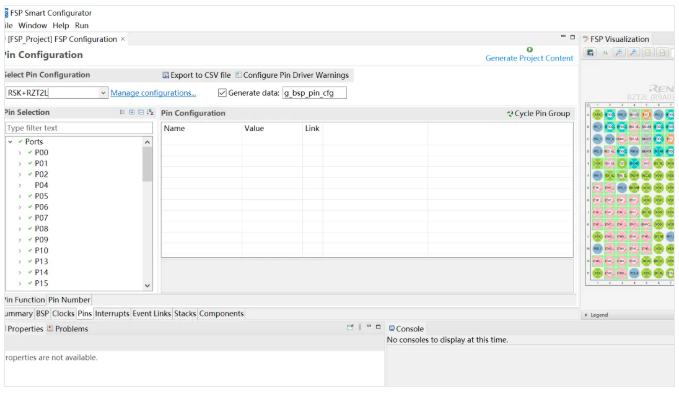Open the Window menu

(x=32, y=26)
